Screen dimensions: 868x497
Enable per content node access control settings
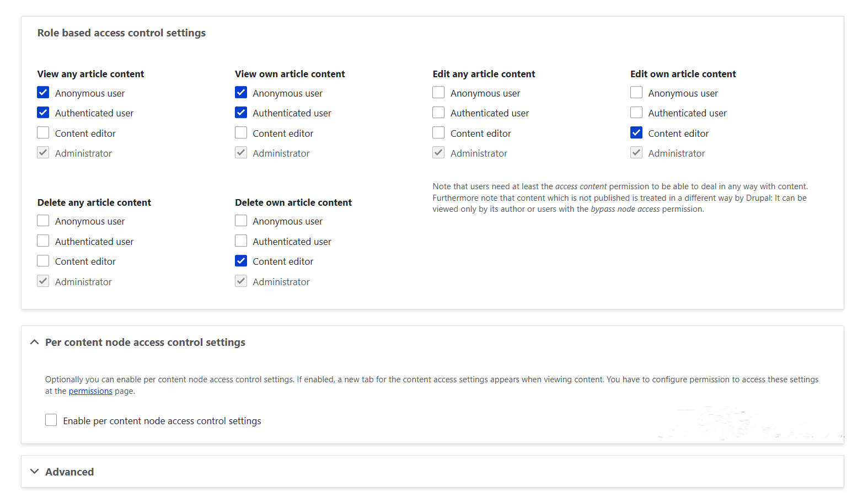point(51,420)
